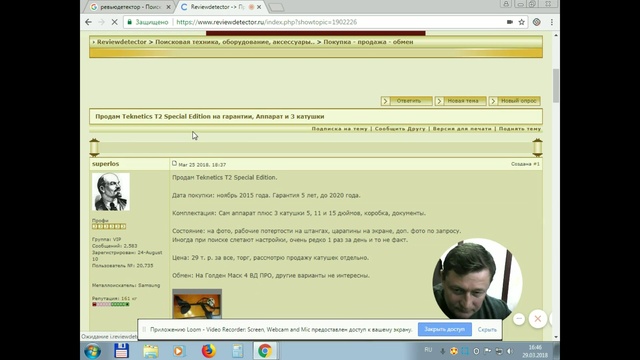This screenshot has width=640, height=360.
Task: Open Firefox from the taskbar
Action: (209, 351)
